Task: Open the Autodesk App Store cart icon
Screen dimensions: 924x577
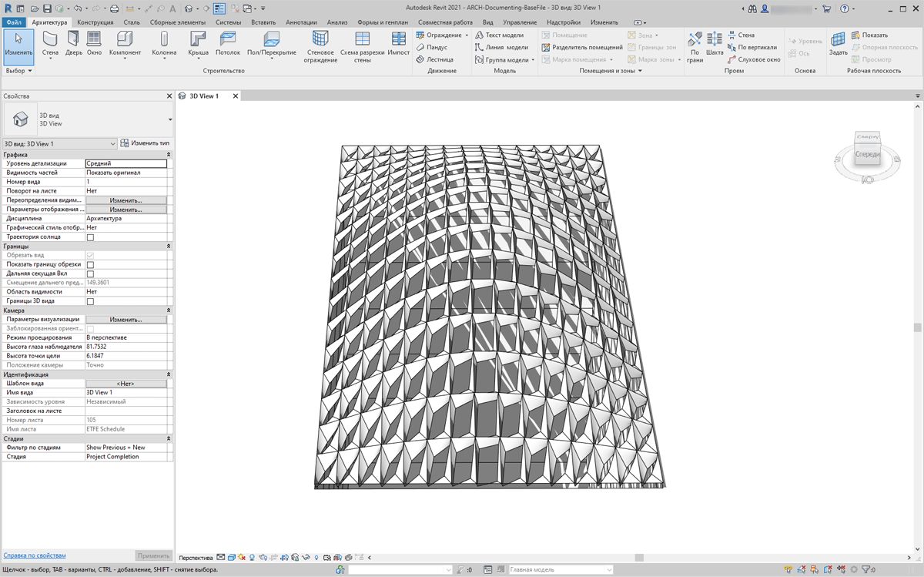Action: pyautogui.click(x=827, y=8)
